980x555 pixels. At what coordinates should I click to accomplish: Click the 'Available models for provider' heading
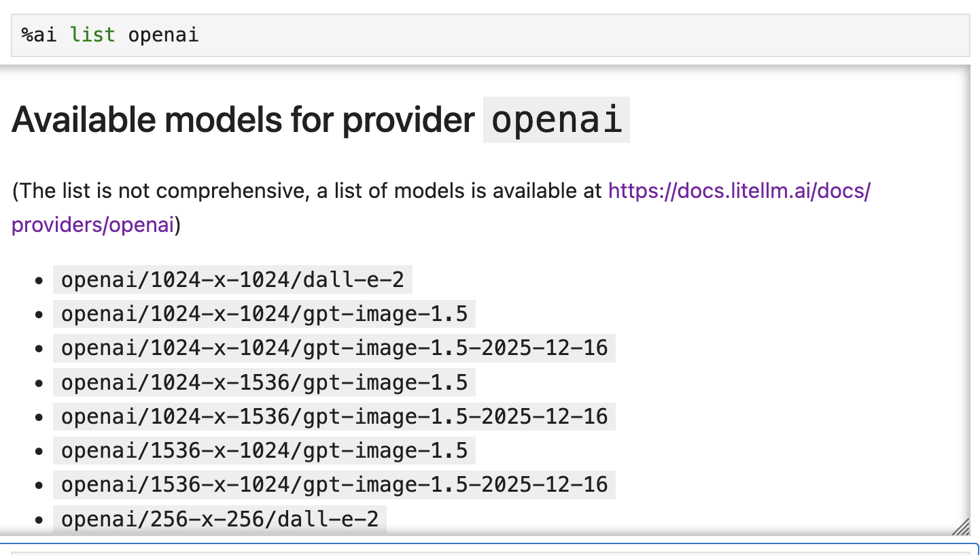pyautogui.click(x=243, y=120)
